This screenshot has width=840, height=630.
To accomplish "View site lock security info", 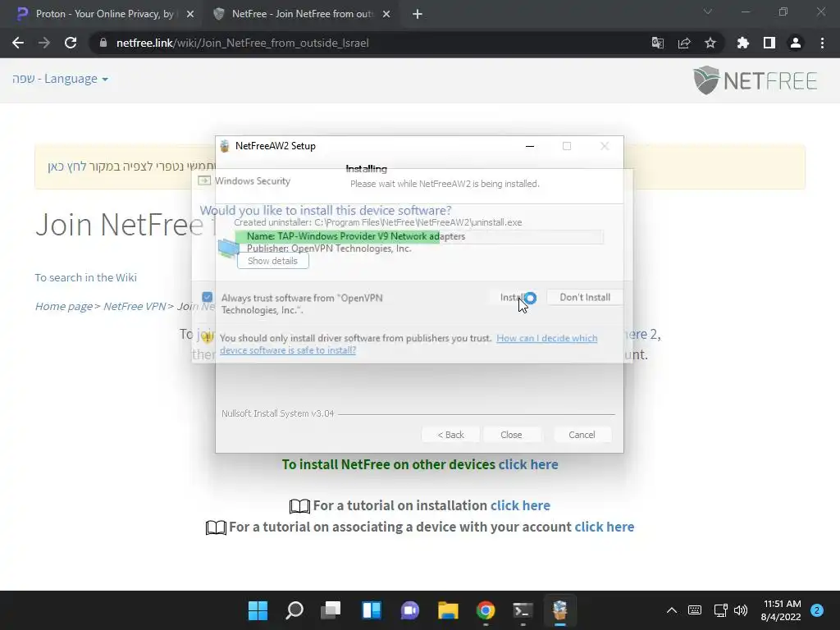I will (103, 43).
